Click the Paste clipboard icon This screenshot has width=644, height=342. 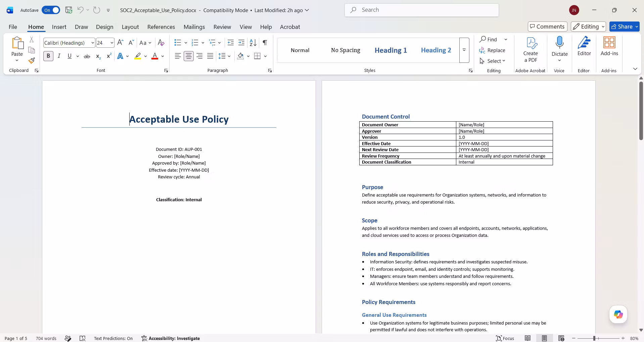tap(17, 43)
